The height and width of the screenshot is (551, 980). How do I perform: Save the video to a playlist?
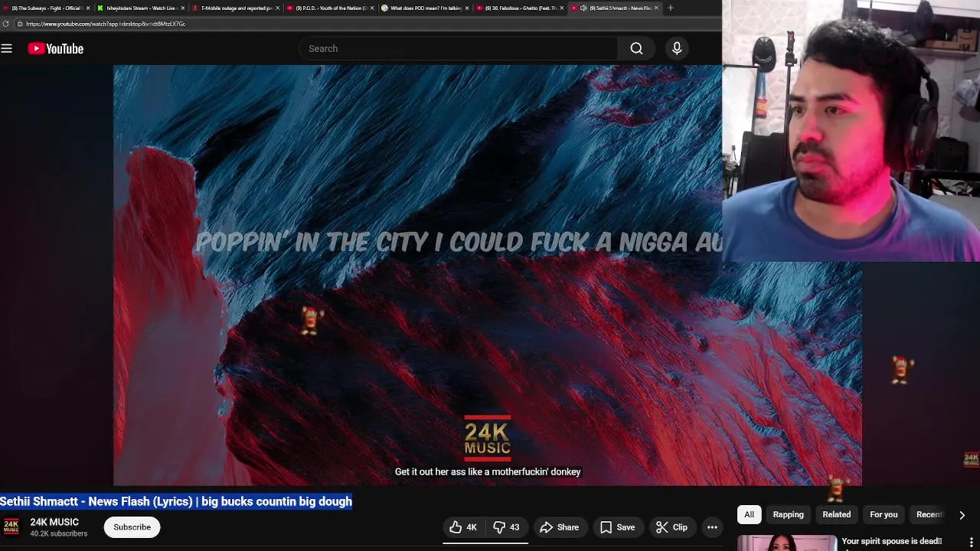(617, 527)
